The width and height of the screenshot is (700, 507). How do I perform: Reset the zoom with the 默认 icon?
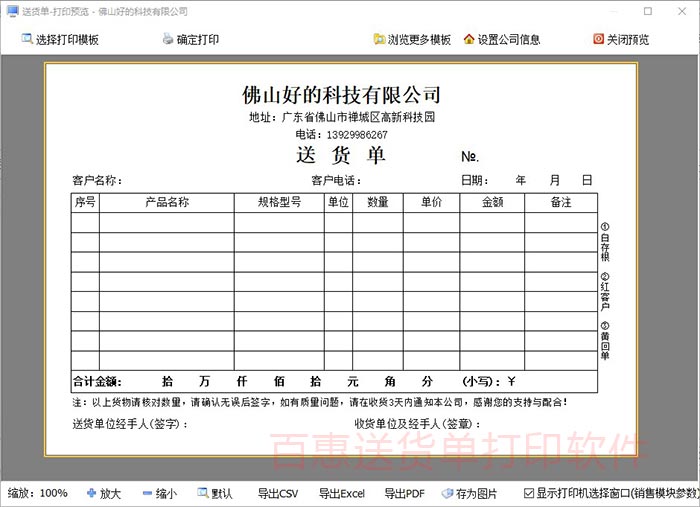[x=203, y=493]
